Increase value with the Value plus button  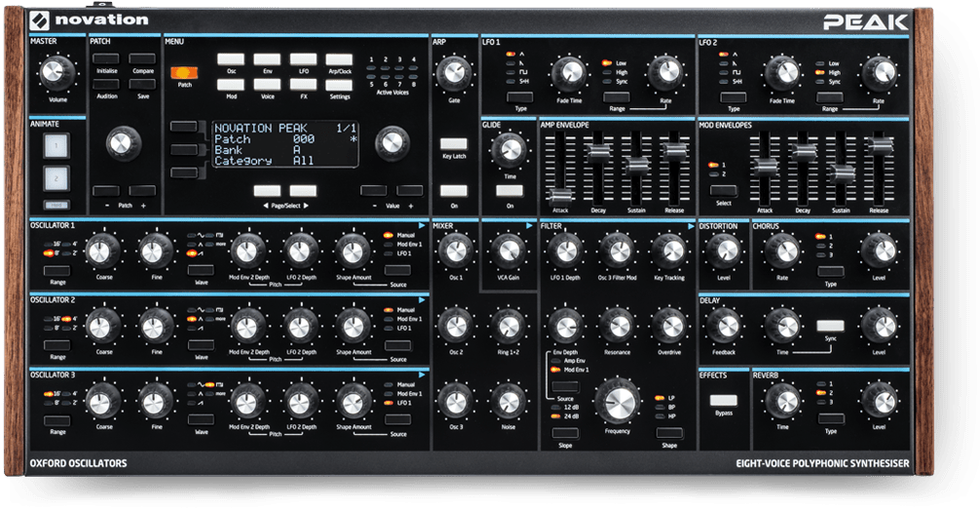coord(410,191)
